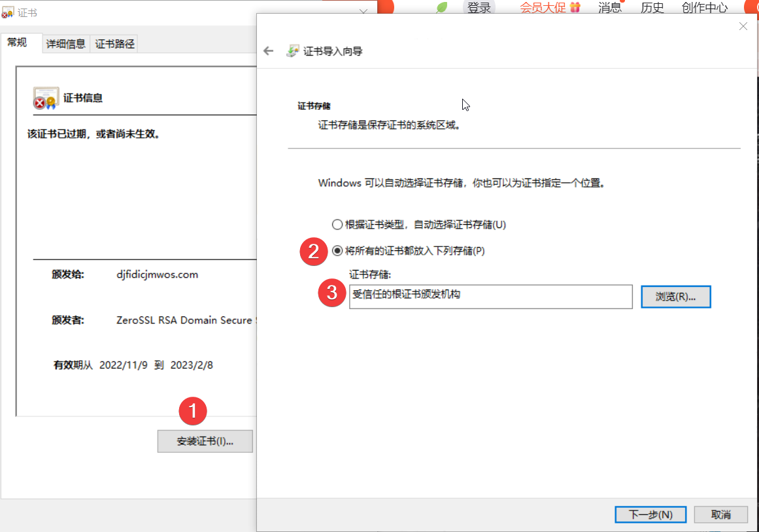The image size is (759, 532).
Task: Click the 浏览(R)... button
Action: pos(675,296)
